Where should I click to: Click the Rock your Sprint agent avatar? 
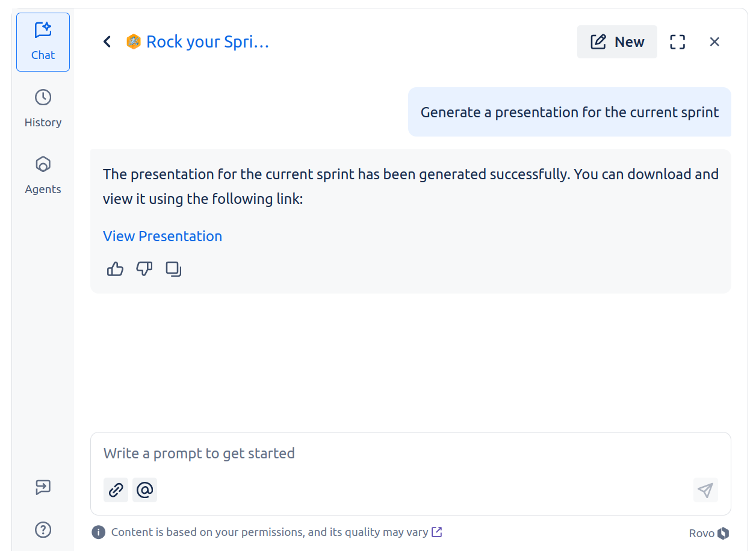133,42
